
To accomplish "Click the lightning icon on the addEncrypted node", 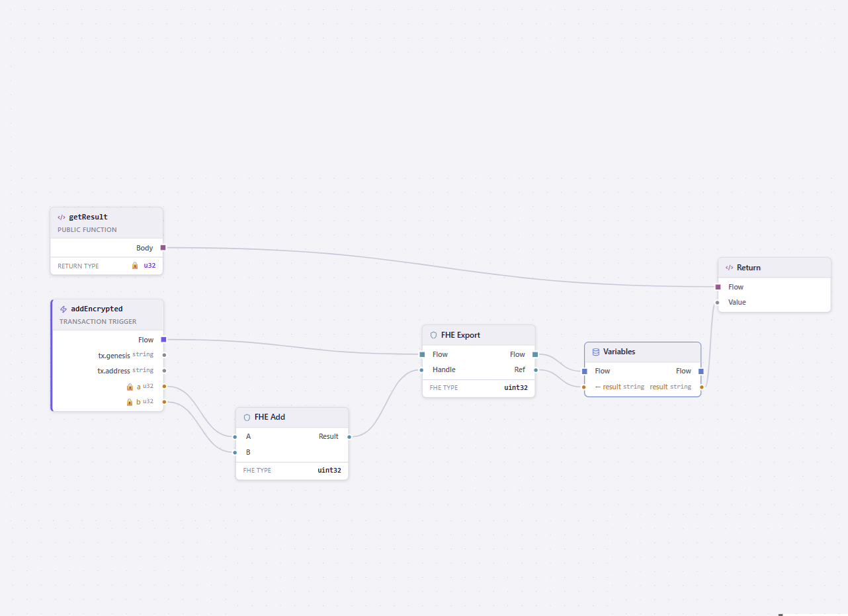I will coord(64,309).
